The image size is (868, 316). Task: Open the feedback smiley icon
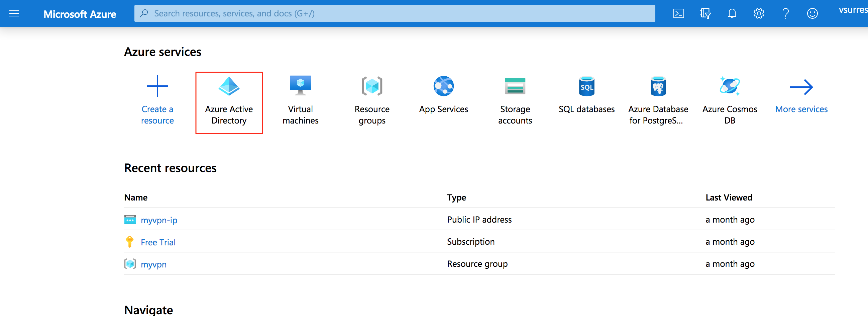(x=812, y=13)
